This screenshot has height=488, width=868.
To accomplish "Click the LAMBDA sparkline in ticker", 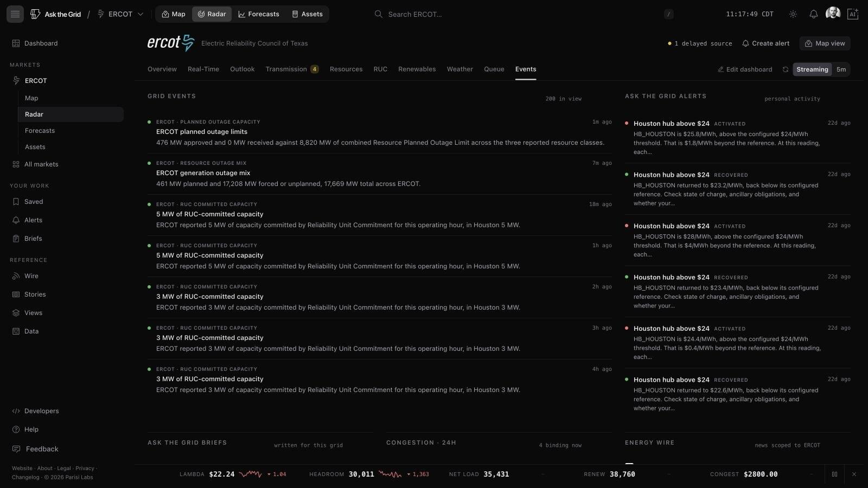I will [251, 474].
